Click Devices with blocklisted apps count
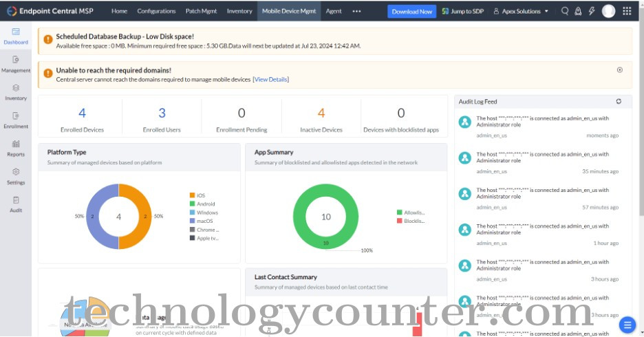 [401, 113]
